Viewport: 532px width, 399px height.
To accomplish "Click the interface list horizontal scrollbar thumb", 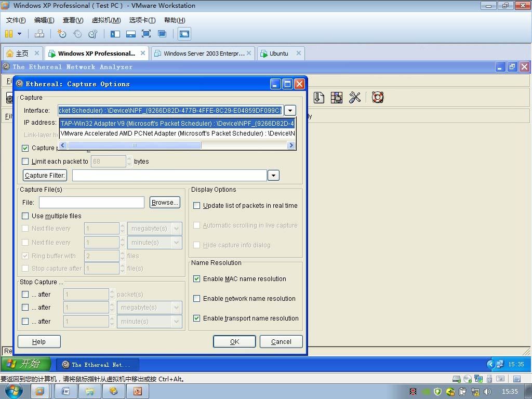I will (135, 145).
